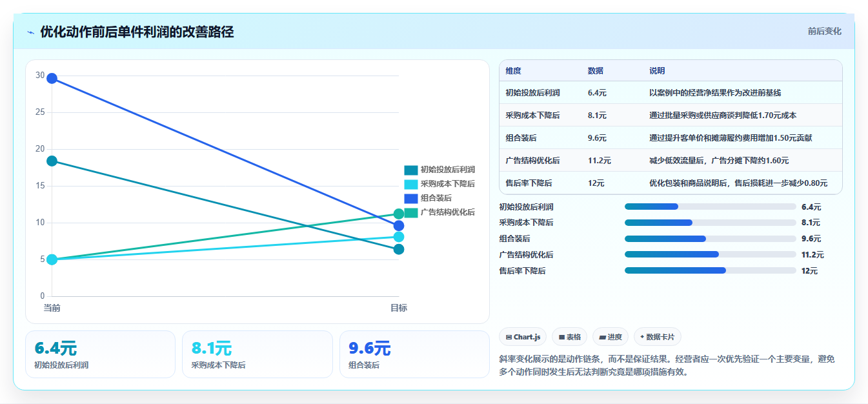Select the blue 组合装后 point at 当前
Viewport: 868px width, 404px height.
(x=52, y=79)
